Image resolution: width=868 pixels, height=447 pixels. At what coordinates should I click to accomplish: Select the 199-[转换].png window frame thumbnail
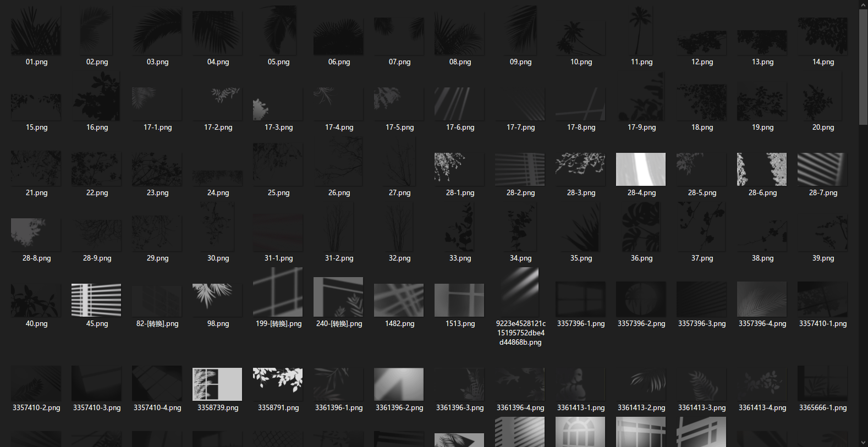pos(278,292)
